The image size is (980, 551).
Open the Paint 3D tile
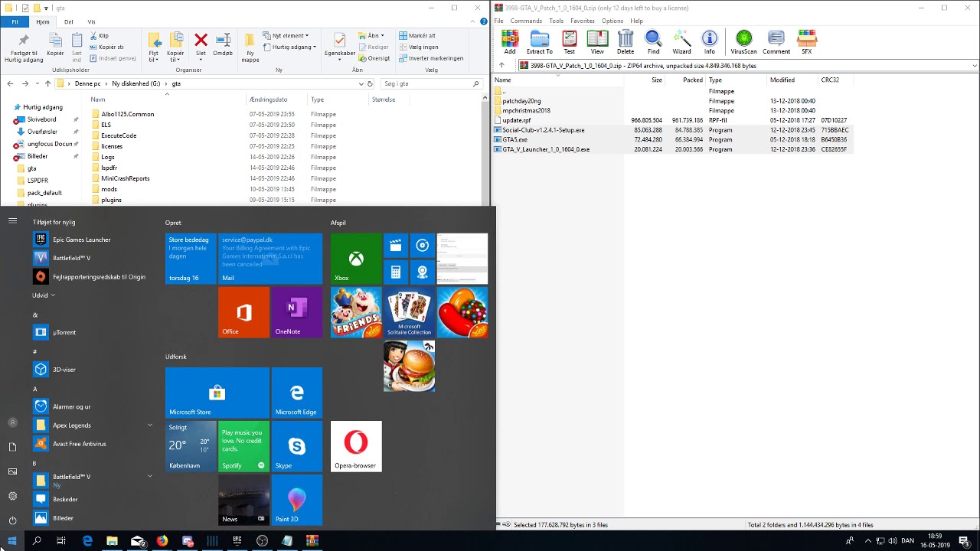297,500
